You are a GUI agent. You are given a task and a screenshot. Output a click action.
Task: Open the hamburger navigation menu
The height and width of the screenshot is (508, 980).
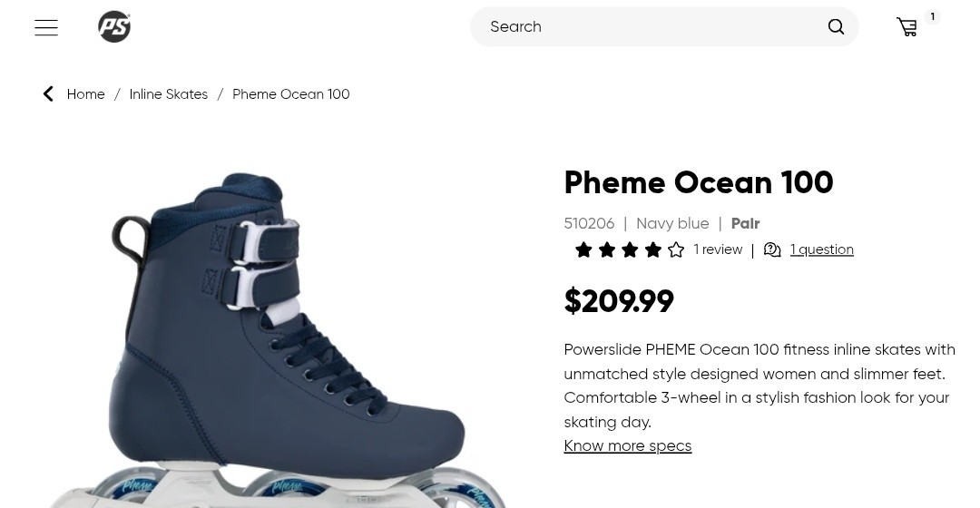coord(46,27)
